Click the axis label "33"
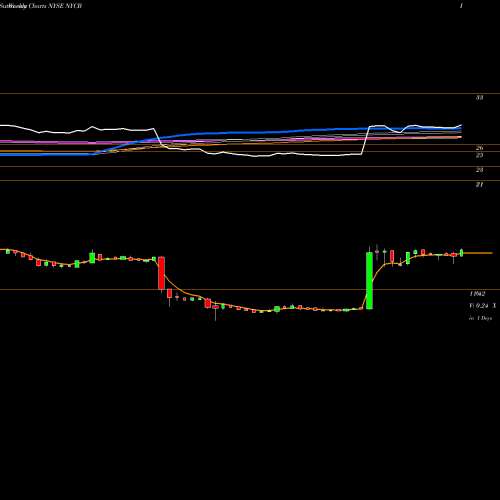Viewport: 500px width, 500px height. [479, 98]
